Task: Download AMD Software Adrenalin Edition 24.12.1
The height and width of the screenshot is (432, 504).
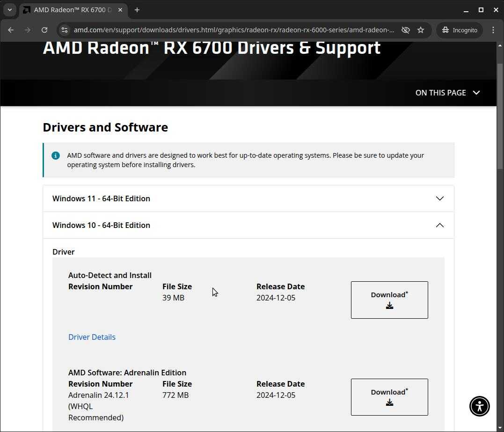Action: 389,397
